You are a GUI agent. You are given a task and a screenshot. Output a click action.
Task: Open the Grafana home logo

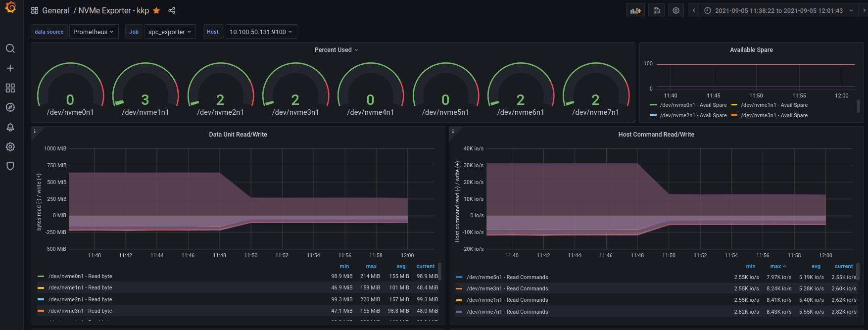[x=10, y=8]
